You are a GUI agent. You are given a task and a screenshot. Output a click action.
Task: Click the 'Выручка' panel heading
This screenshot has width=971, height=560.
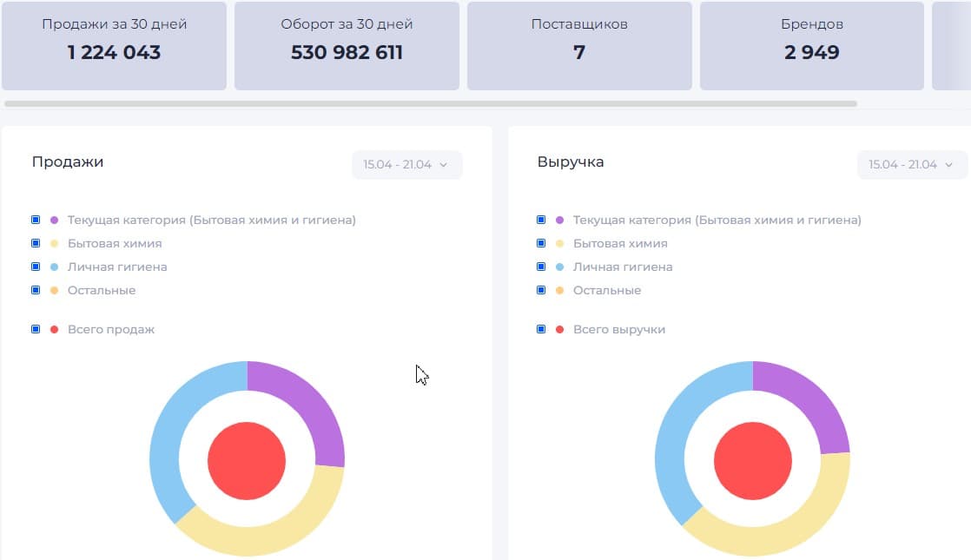[571, 162]
